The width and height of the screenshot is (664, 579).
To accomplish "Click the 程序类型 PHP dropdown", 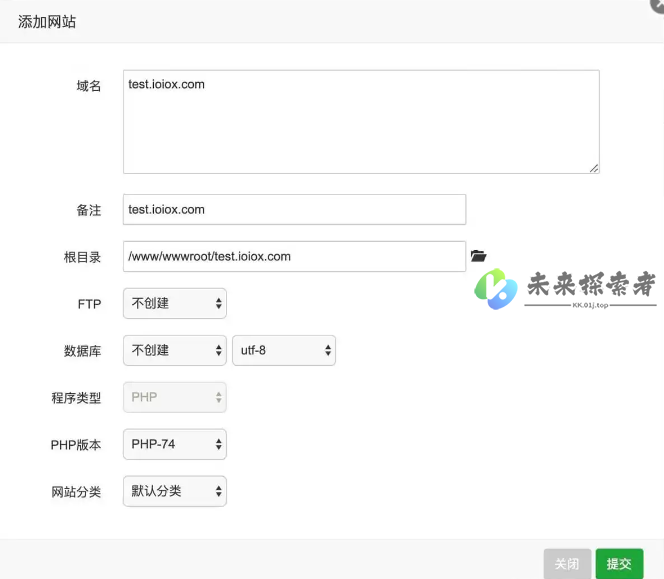I will pos(175,397).
